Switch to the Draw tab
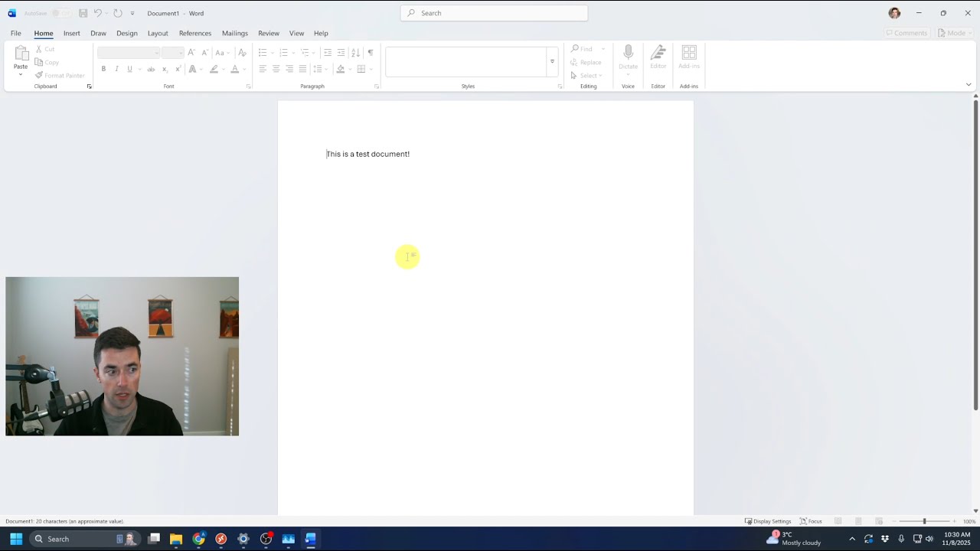The image size is (980, 551). pyautogui.click(x=98, y=33)
